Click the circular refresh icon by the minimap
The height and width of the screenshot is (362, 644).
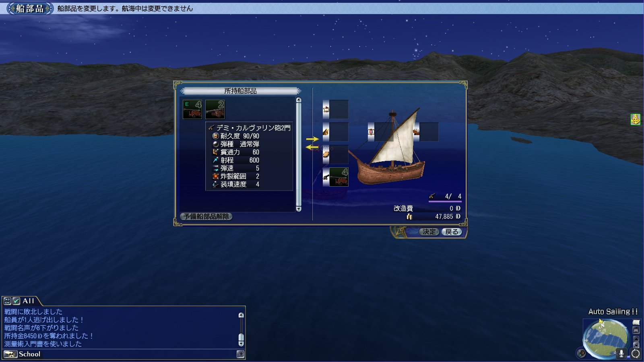pos(636,354)
